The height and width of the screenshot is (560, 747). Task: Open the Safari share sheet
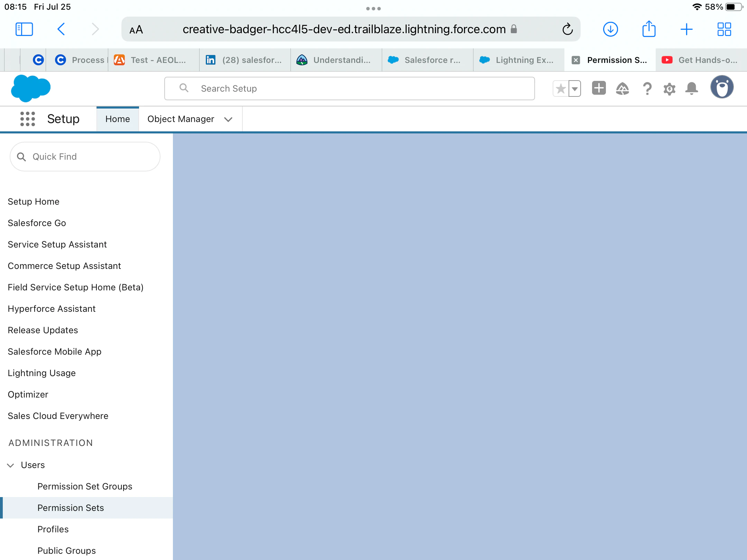(649, 29)
